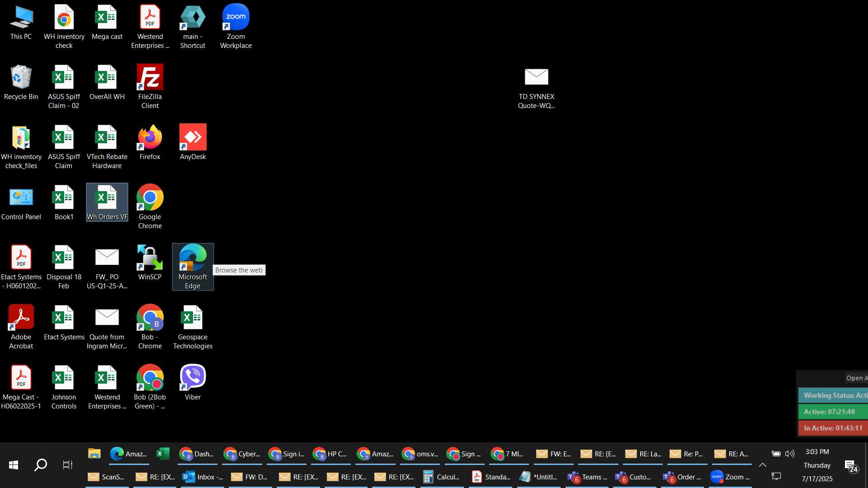Open Standa... Acrobat taskbar window
This screenshot has width=868, height=488.
click(491, 477)
